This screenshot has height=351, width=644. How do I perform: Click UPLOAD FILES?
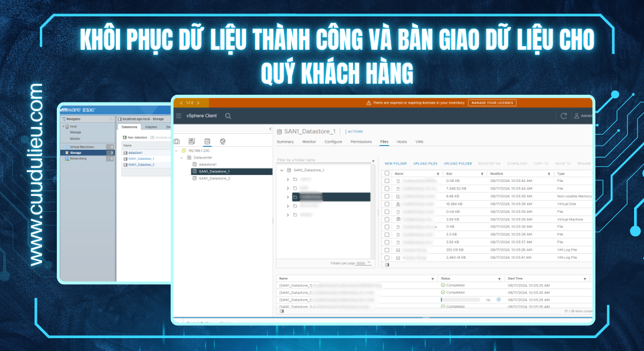(x=425, y=164)
